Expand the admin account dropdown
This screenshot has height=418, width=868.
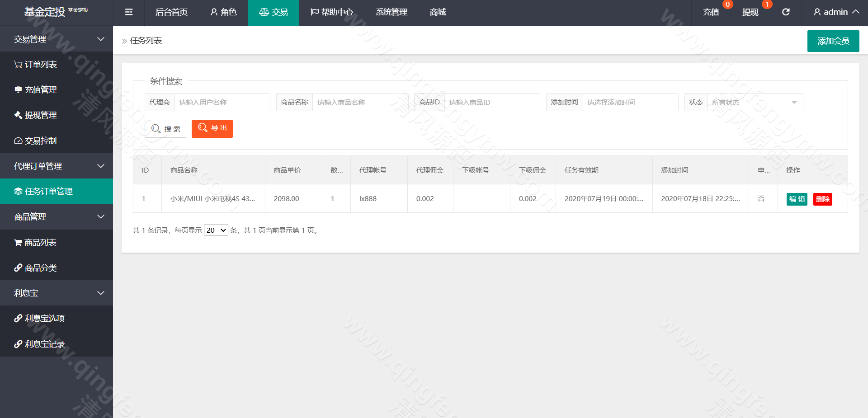tap(835, 12)
